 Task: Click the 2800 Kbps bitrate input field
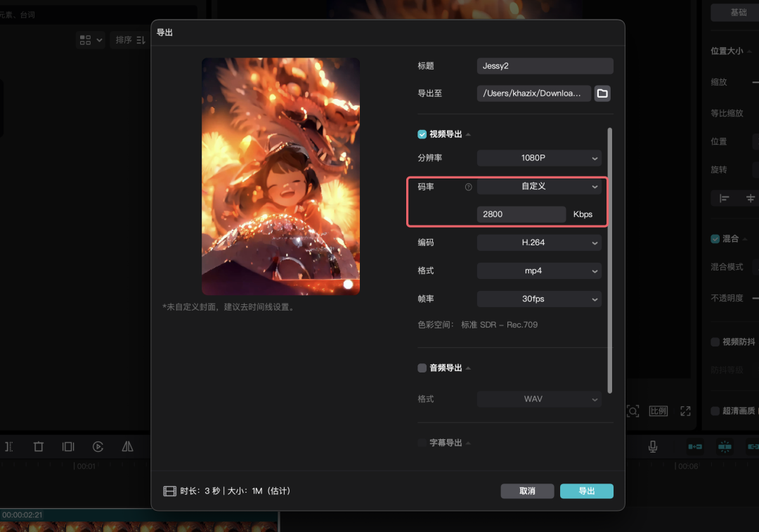point(521,214)
